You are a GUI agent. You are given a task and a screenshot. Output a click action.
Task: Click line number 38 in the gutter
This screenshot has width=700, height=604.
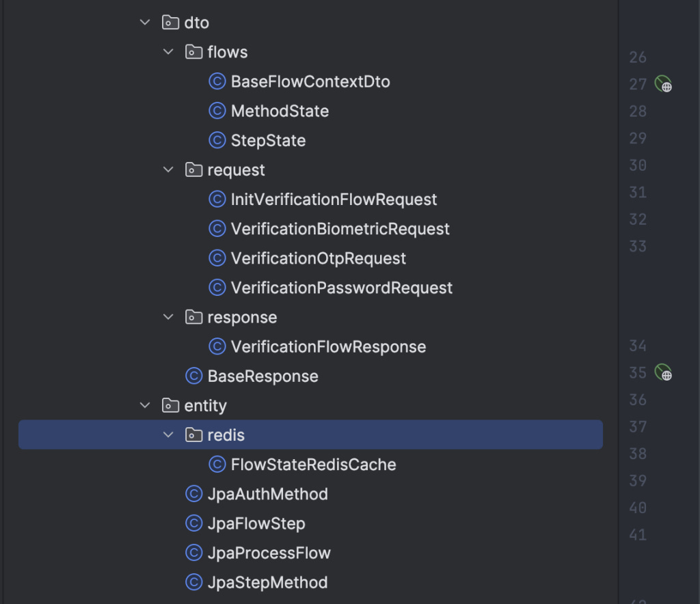[638, 454]
